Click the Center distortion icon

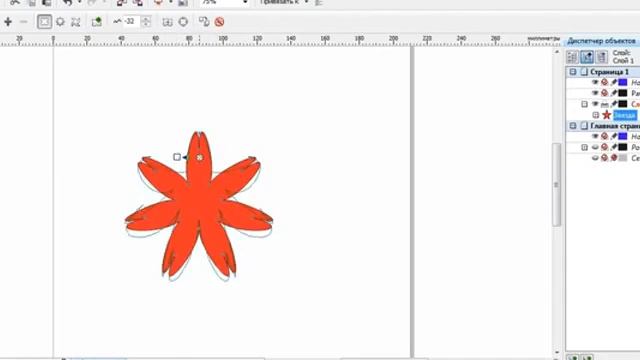167,22
